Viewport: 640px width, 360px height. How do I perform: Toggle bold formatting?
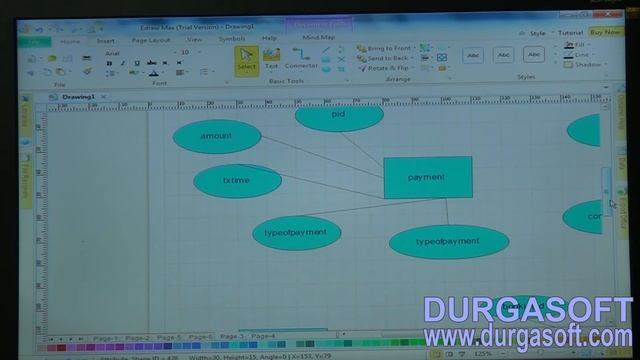tap(109, 63)
